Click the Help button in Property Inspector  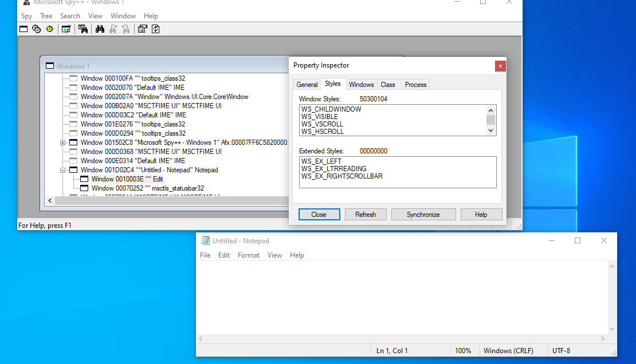pos(481,215)
